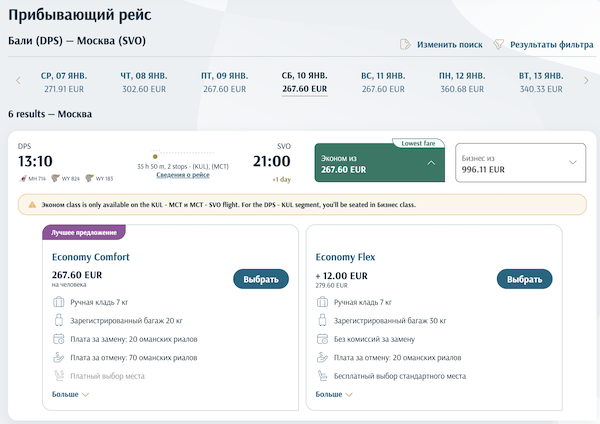Expand 'Больше' under Economy Flex
Screen dimensions: 600x424
(x=334, y=395)
